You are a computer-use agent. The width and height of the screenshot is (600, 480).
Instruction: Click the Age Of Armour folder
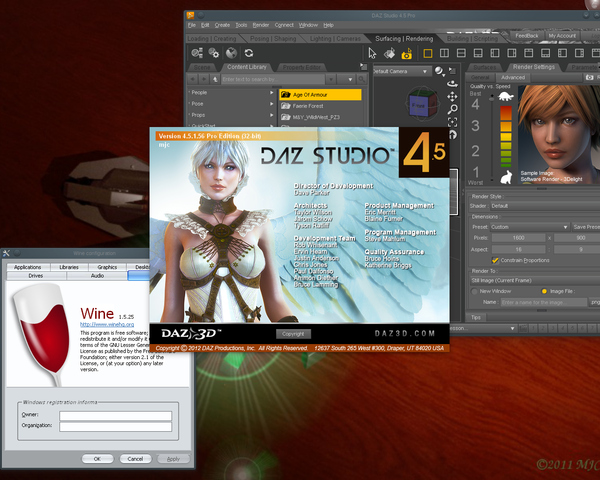click(x=320, y=95)
